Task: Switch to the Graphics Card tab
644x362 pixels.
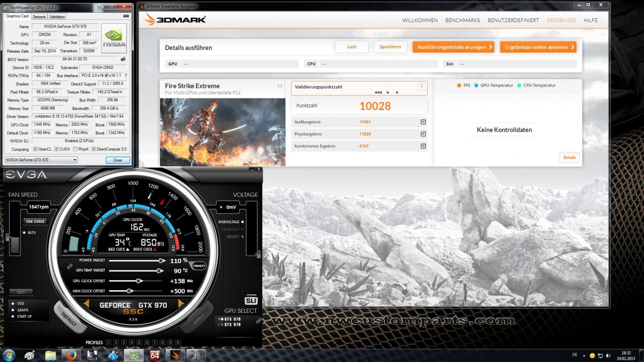Action: coord(17,16)
